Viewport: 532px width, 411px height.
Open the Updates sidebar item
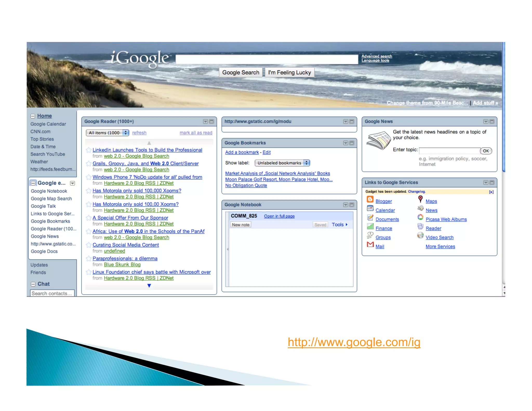(x=39, y=265)
